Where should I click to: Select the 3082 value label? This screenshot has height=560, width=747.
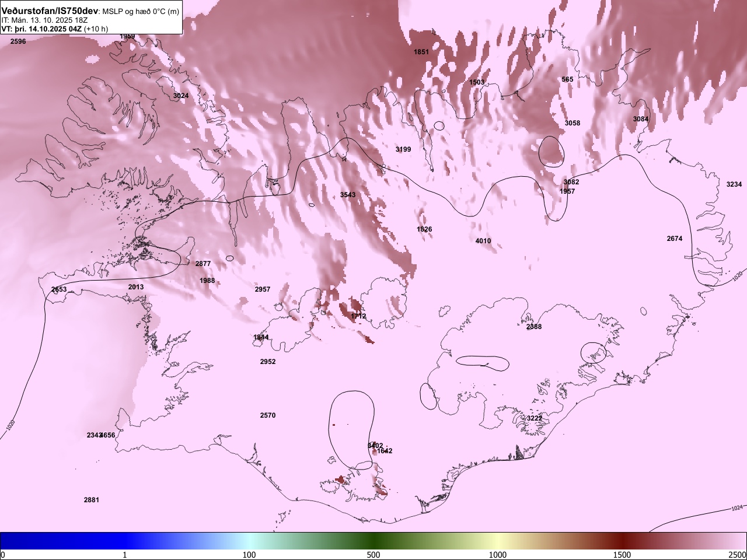click(571, 182)
